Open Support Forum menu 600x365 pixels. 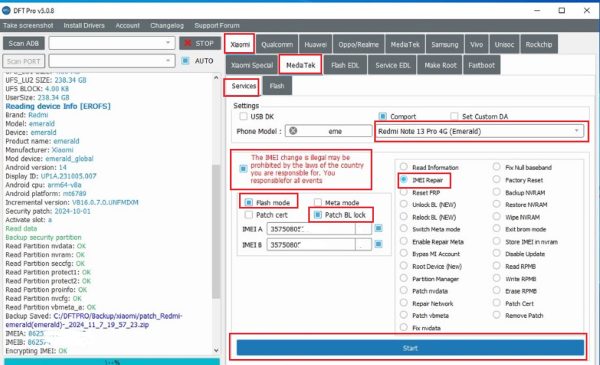(x=217, y=26)
